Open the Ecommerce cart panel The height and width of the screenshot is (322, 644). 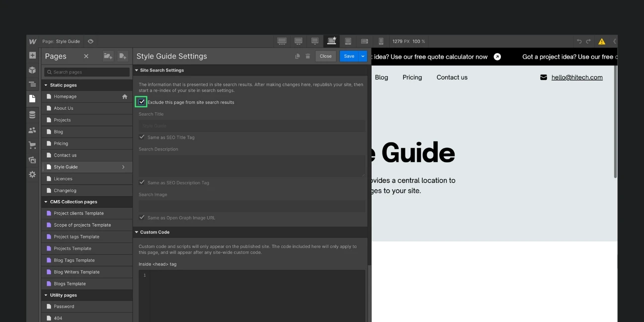pyautogui.click(x=32, y=145)
